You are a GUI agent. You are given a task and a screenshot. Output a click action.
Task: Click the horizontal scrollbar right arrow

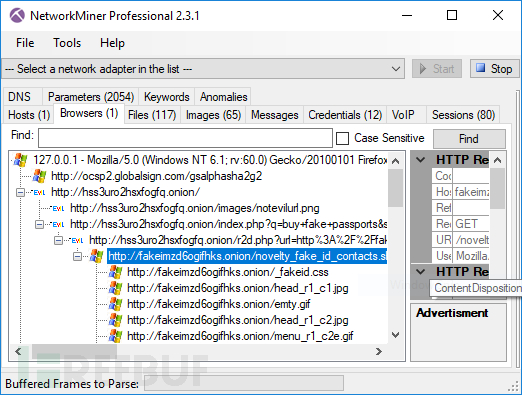click(378, 351)
